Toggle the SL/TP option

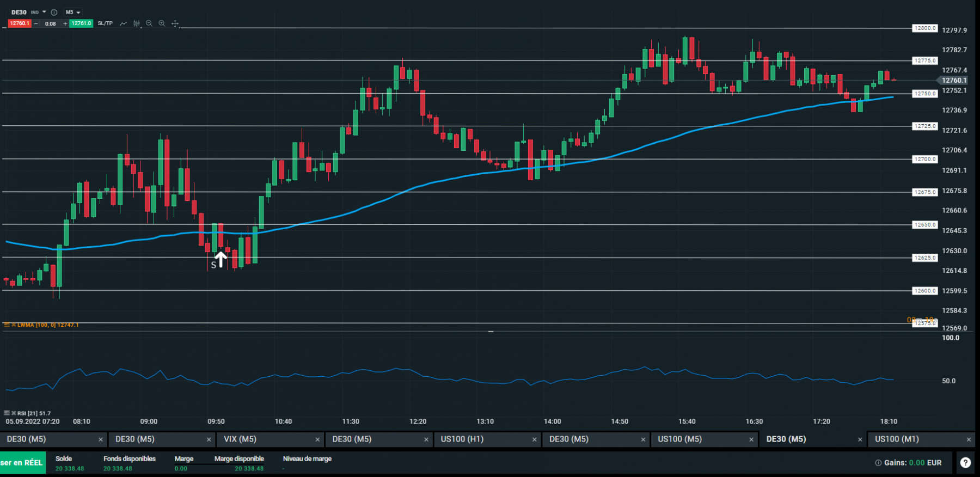pyautogui.click(x=105, y=23)
